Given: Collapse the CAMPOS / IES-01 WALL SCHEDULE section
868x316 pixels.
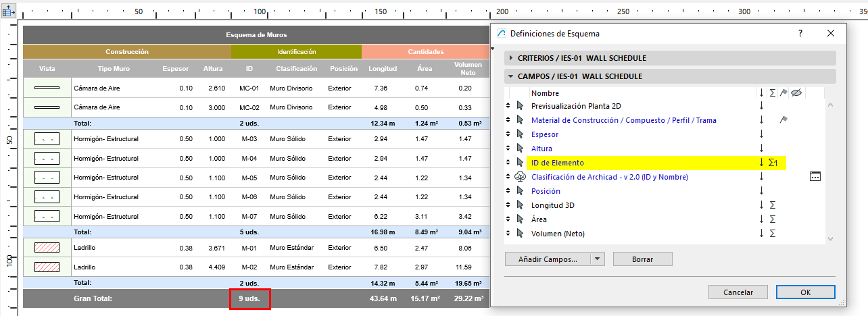Looking at the screenshot, I should pos(512,76).
